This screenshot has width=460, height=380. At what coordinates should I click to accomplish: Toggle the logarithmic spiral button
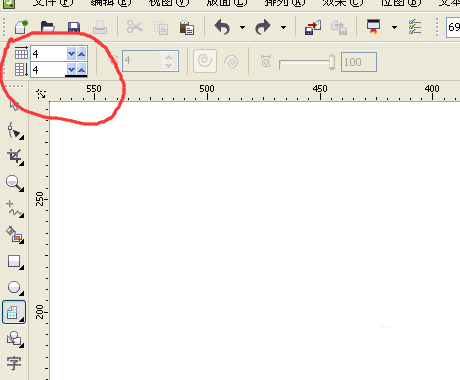[231, 61]
